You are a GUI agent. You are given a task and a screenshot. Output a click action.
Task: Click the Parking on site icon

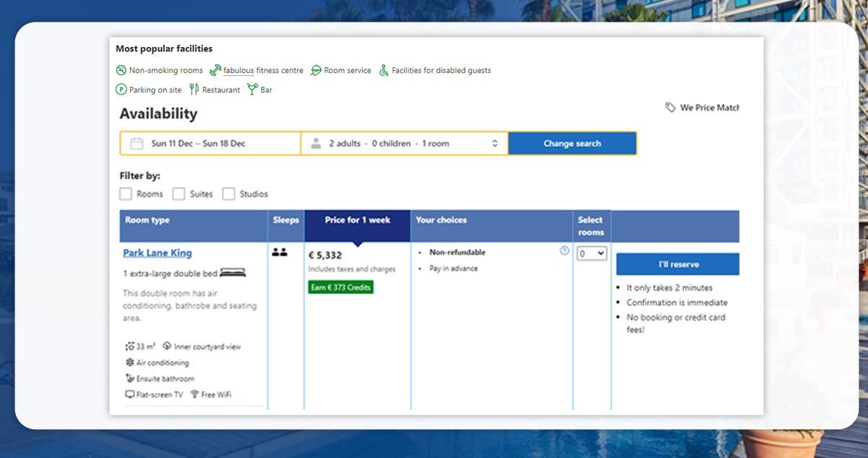[x=121, y=90]
